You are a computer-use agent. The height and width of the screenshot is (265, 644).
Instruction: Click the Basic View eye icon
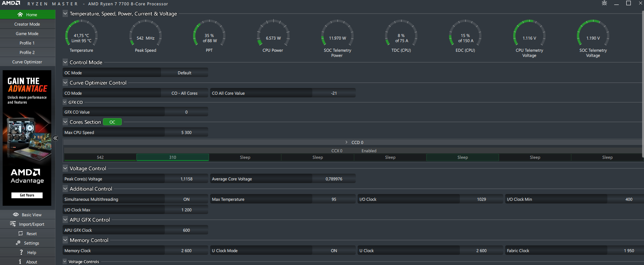[x=16, y=214]
